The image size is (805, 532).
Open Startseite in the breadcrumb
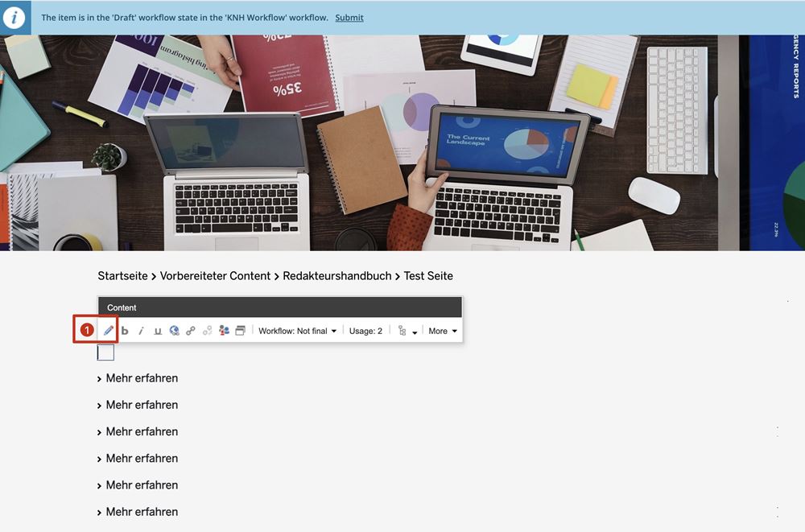coord(122,276)
